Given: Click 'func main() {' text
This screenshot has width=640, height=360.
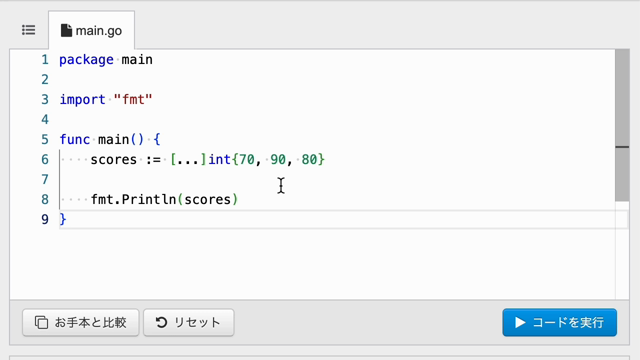Looking at the screenshot, I should tap(110, 140).
